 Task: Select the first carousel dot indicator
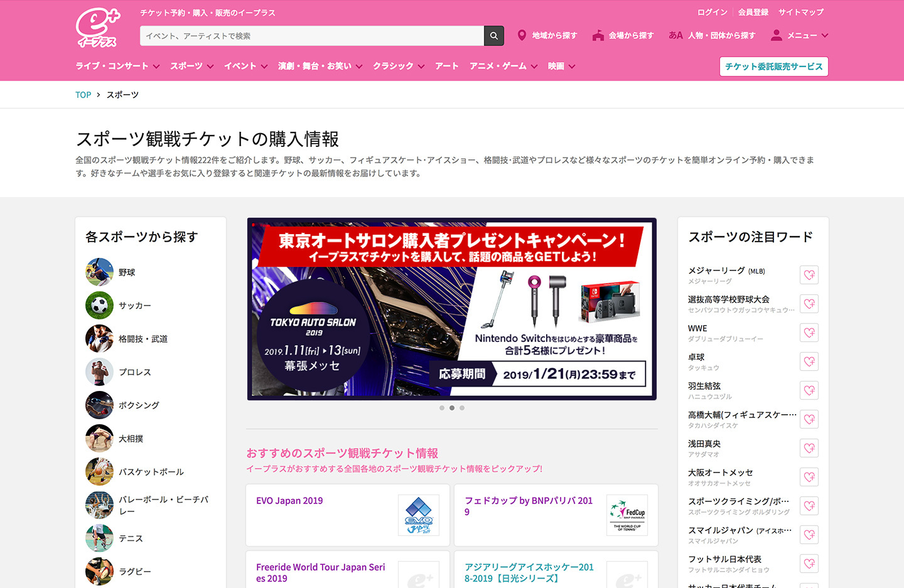(442, 408)
